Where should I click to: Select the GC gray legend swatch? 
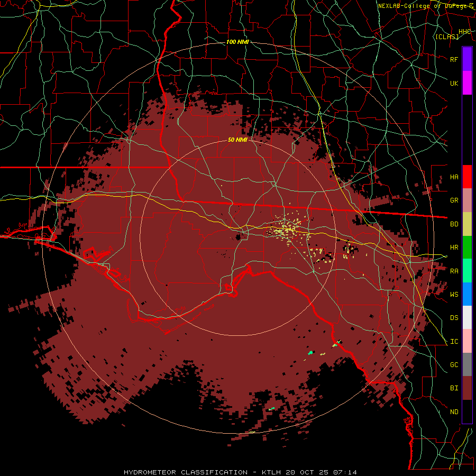pyautogui.click(x=467, y=364)
